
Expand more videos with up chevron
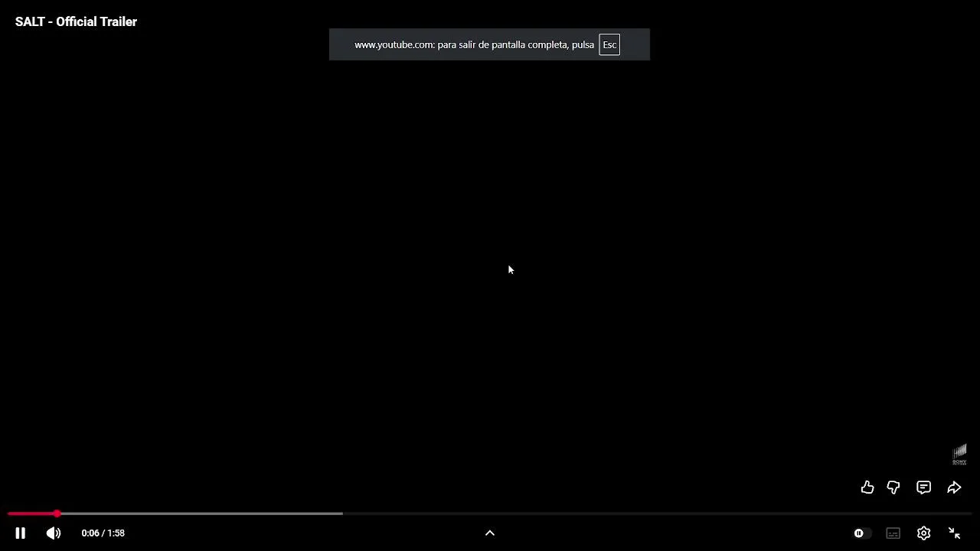pyautogui.click(x=490, y=533)
